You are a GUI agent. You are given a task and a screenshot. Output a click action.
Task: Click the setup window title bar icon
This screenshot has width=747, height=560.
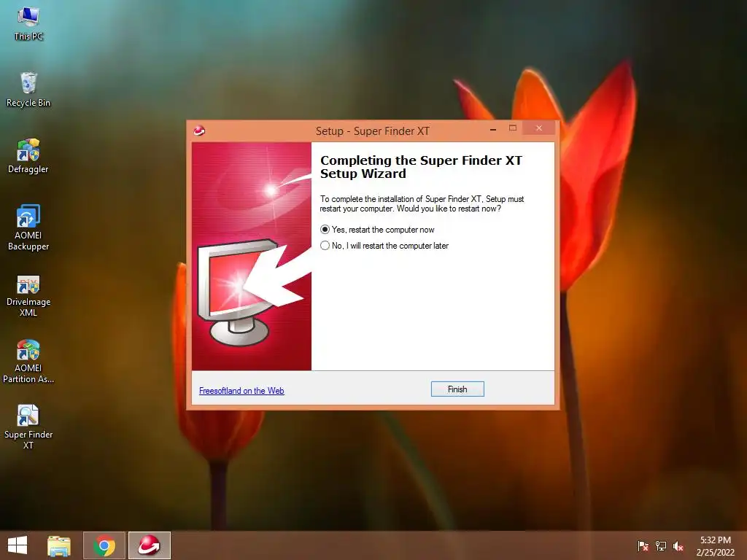click(199, 130)
